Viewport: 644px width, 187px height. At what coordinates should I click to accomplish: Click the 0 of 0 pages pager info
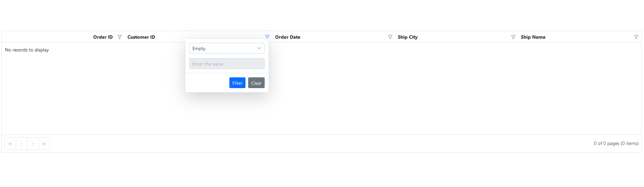point(616,143)
